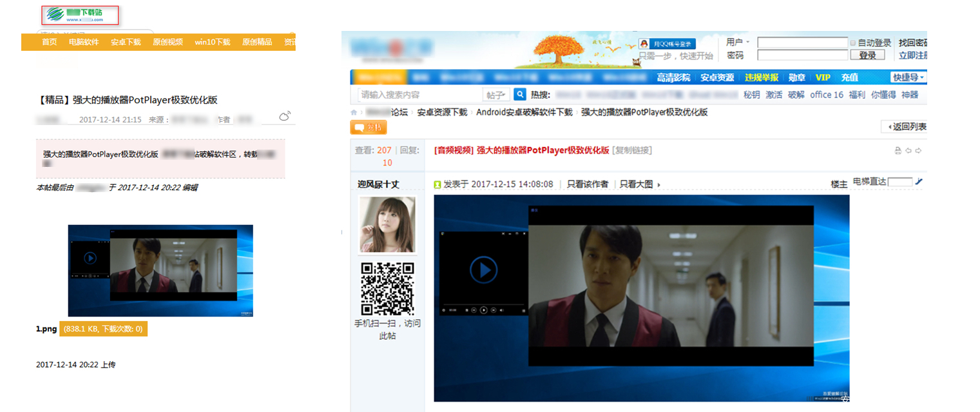980x412 pixels.
Task: Click the 复制链接 link
Action: [x=631, y=150]
